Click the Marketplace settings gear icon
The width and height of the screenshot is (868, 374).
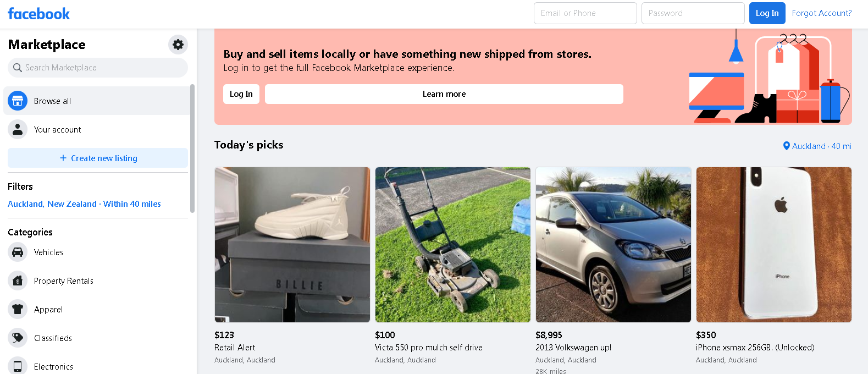tap(178, 45)
